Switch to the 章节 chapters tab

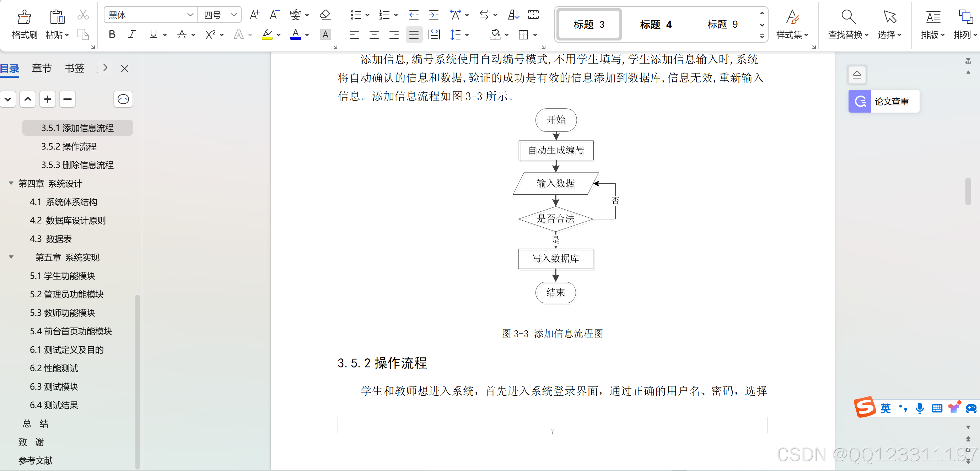(42, 69)
